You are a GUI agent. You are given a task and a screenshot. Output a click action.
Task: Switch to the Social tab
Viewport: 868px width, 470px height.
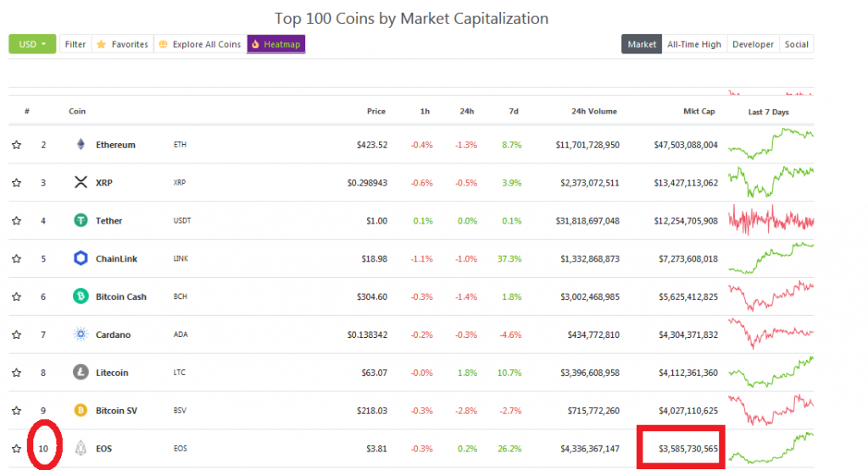point(797,44)
